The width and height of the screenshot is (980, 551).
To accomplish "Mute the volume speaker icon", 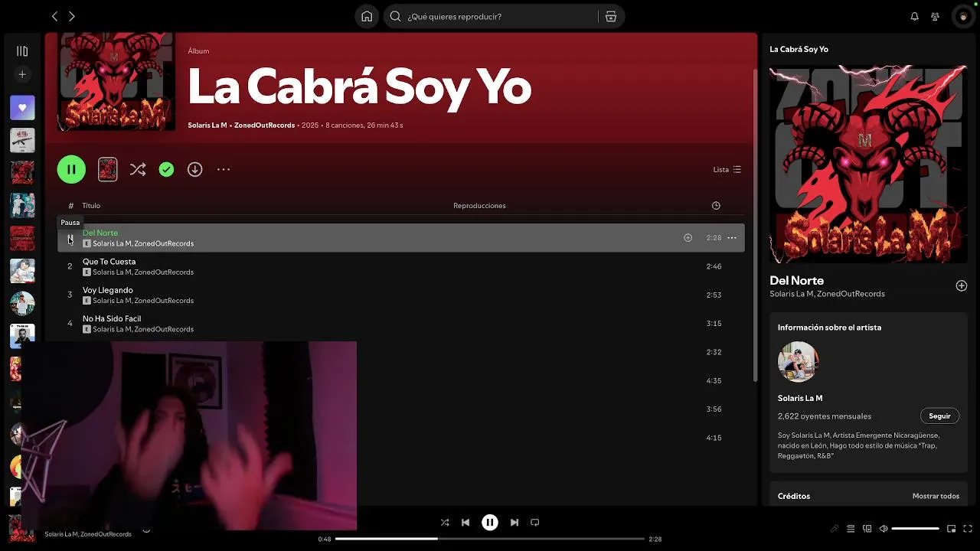I will 883,529.
